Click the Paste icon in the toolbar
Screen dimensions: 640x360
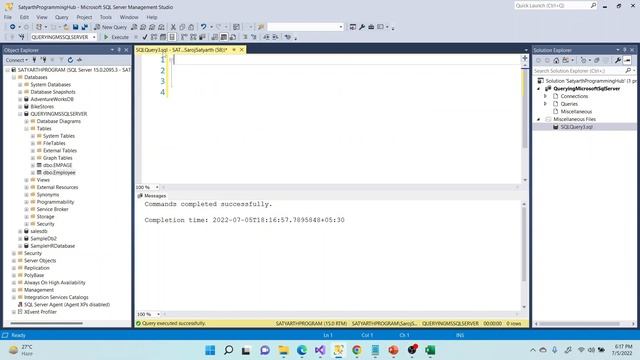point(191,27)
